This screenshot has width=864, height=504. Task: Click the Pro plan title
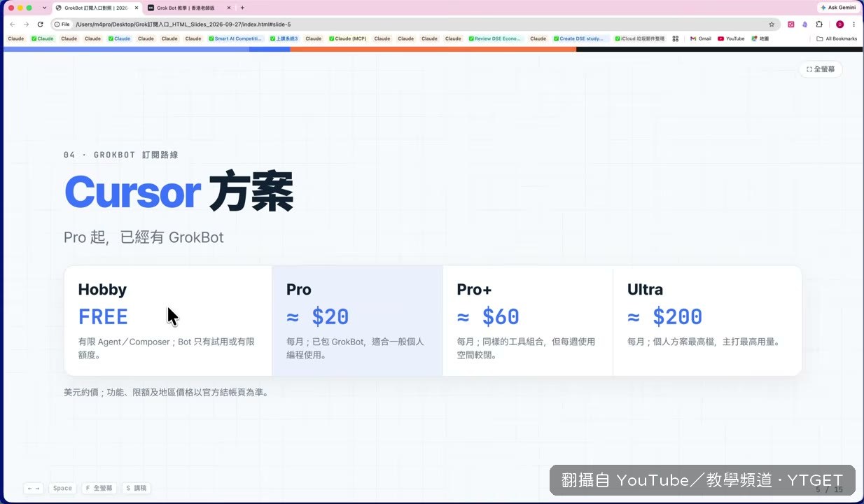click(x=299, y=290)
